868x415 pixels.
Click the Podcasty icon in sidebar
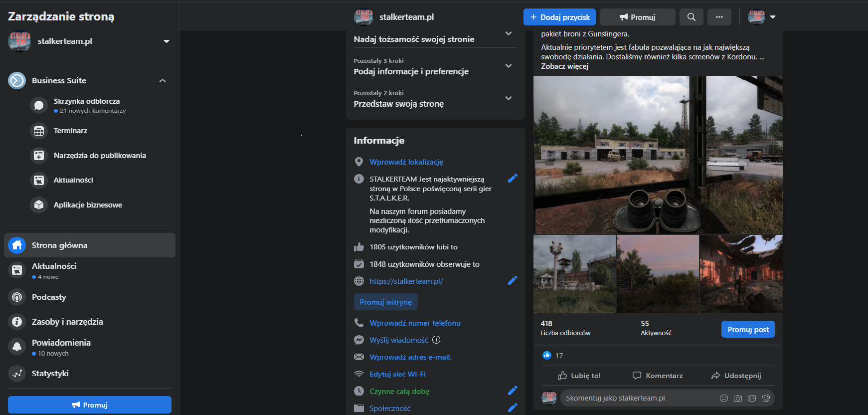point(17,297)
